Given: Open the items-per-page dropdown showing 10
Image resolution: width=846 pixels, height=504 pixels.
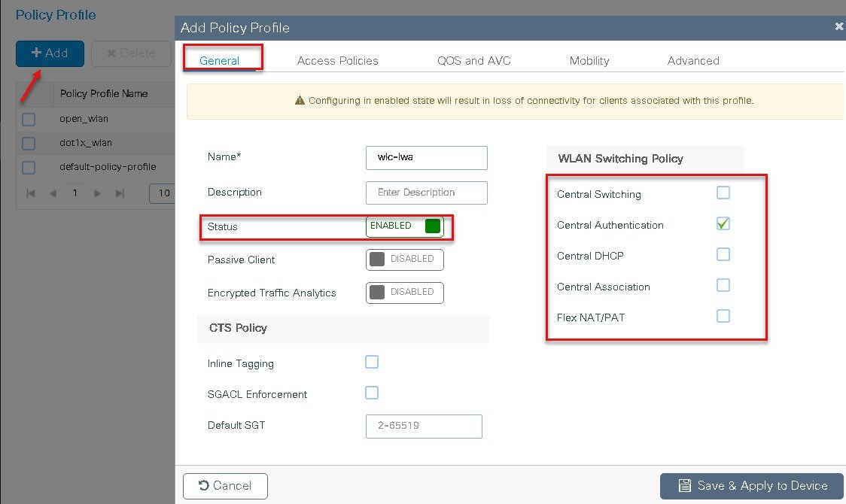Looking at the screenshot, I should pos(162,193).
